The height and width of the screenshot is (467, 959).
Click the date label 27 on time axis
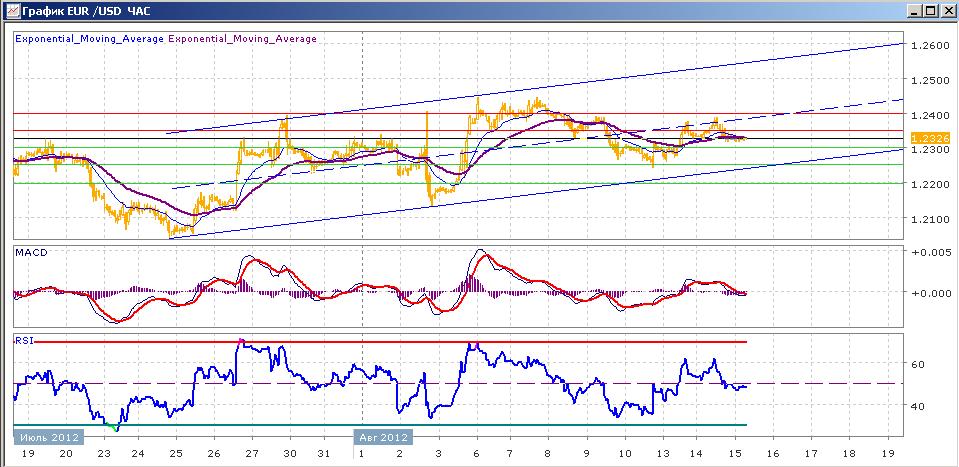point(252,454)
